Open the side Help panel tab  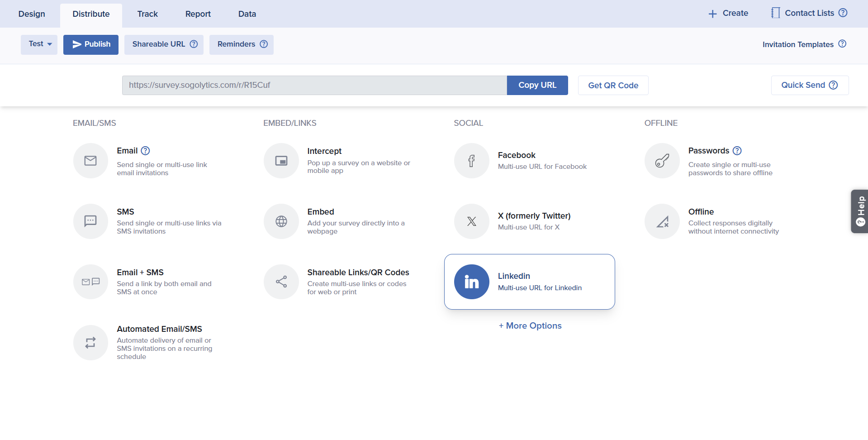pos(860,211)
